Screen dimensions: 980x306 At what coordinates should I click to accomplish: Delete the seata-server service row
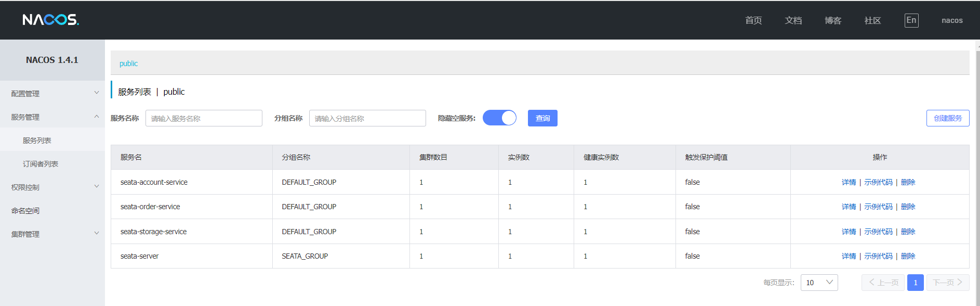tap(908, 256)
